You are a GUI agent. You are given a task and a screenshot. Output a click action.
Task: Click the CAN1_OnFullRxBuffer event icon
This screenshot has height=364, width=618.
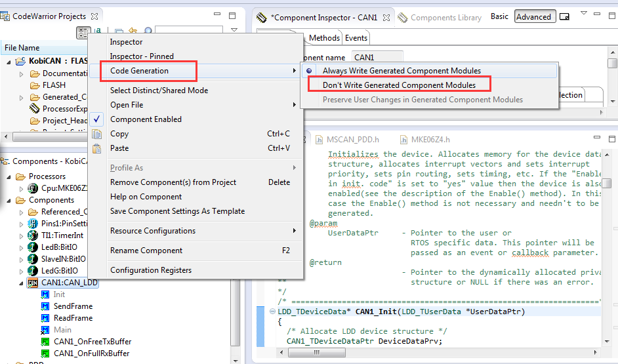[x=45, y=354]
